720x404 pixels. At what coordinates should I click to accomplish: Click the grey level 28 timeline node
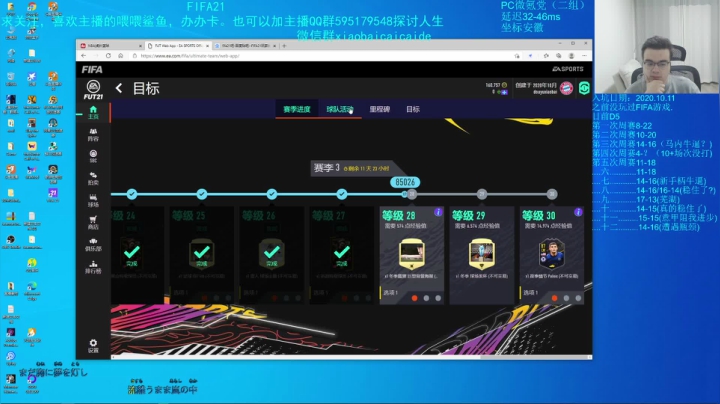pyautogui.click(x=412, y=194)
